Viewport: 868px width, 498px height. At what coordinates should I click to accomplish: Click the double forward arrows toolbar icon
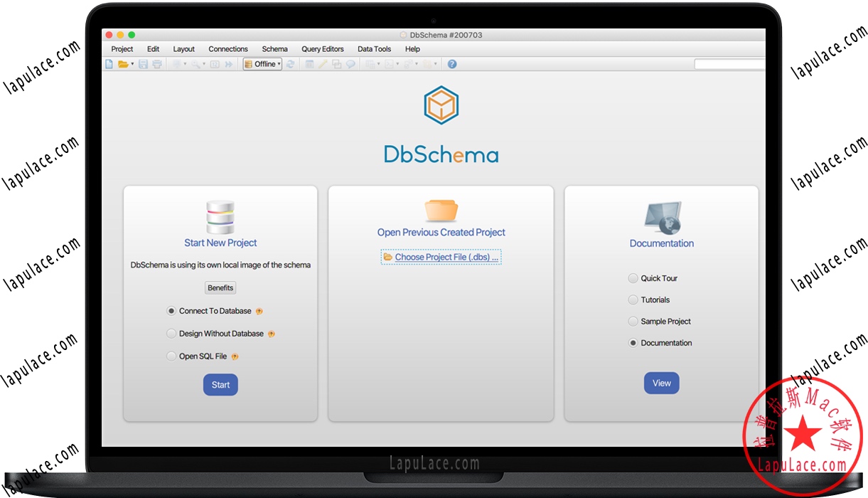pos(229,64)
